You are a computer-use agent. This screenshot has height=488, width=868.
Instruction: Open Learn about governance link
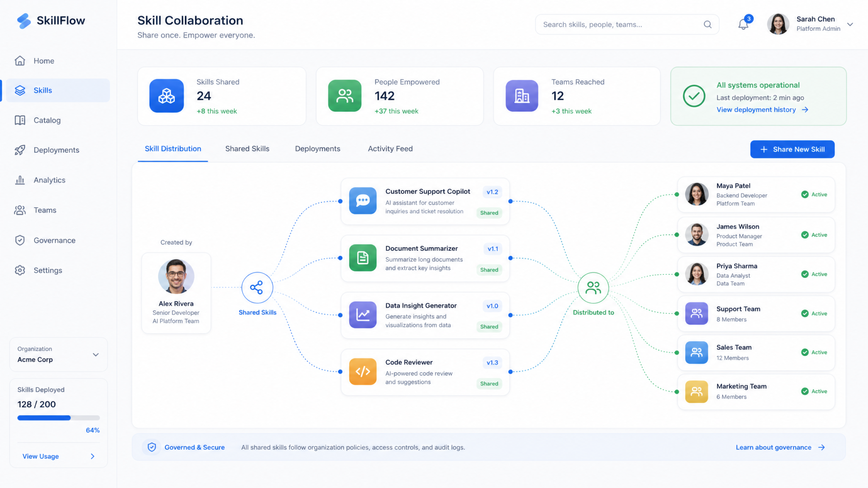point(780,447)
